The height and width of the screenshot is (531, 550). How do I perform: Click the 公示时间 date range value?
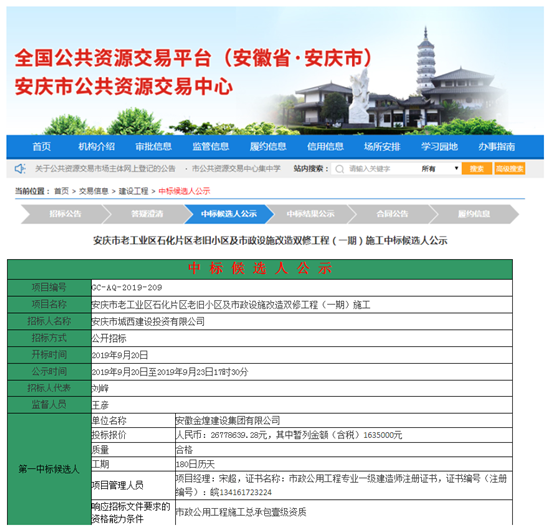[x=170, y=372]
